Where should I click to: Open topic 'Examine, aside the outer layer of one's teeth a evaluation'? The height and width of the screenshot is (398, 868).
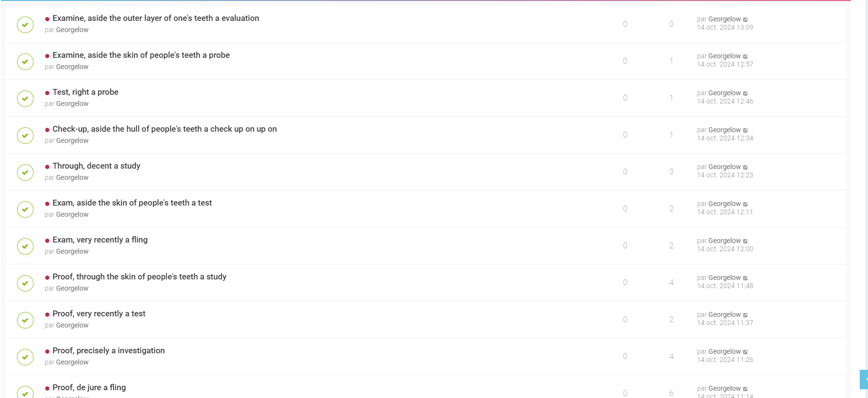[156, 18]
